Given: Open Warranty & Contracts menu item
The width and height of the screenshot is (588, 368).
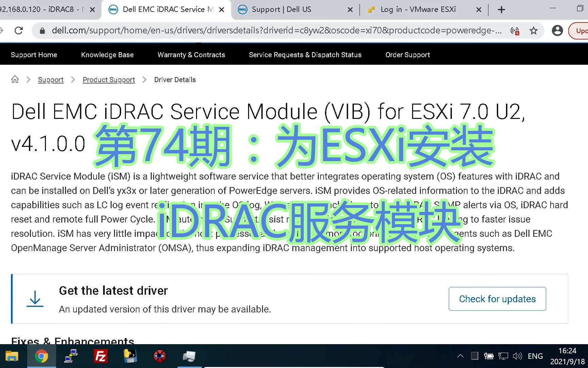Looking at the screenshot, I should click(x=191, y=55).
